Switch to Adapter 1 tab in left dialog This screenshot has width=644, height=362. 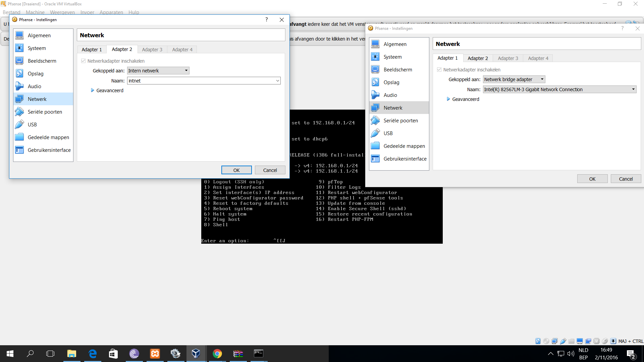click(x=92, y=50)
